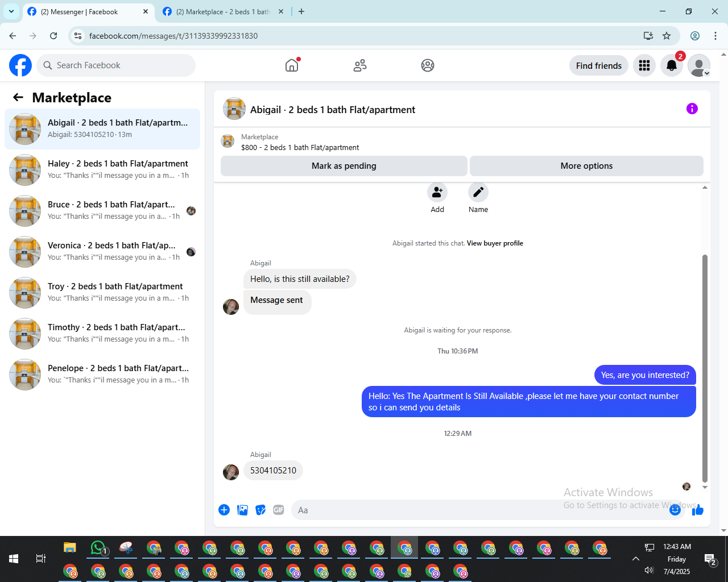This screenshot has height=582, width=728.
Task: Close the Messenger | Facebook tab
Action: pos(146,11)
